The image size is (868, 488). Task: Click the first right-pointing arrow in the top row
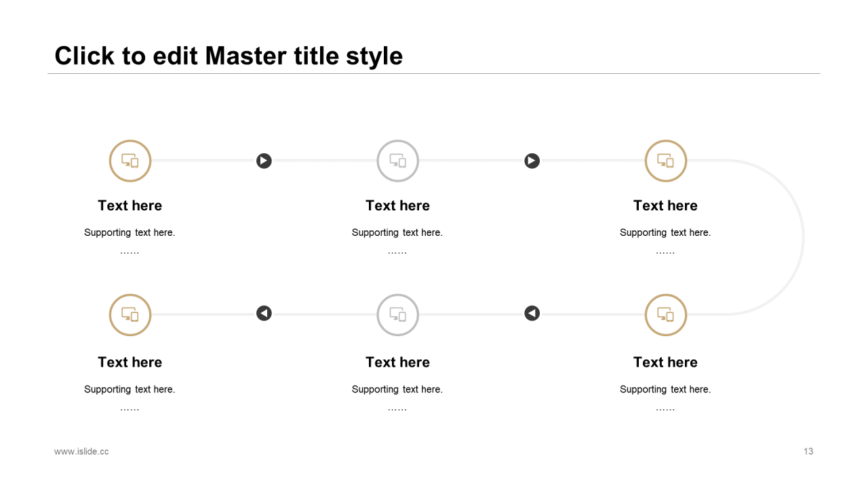click(x=264, y=161)
